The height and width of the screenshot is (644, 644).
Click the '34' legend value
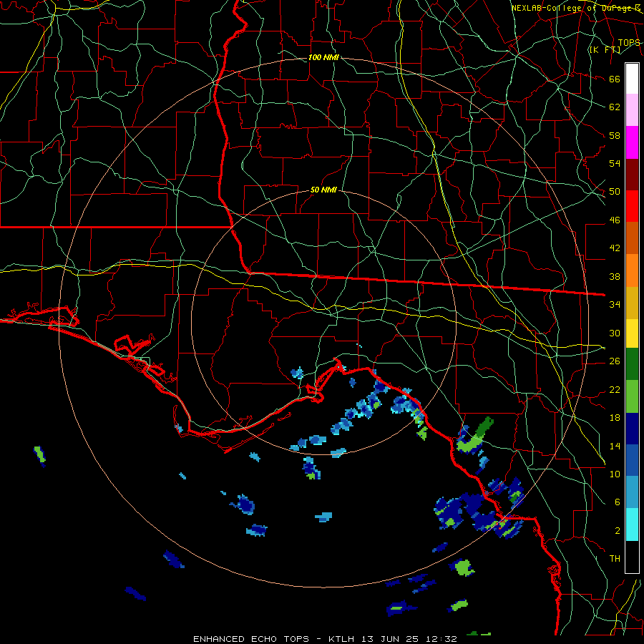(x=615, y=305)
